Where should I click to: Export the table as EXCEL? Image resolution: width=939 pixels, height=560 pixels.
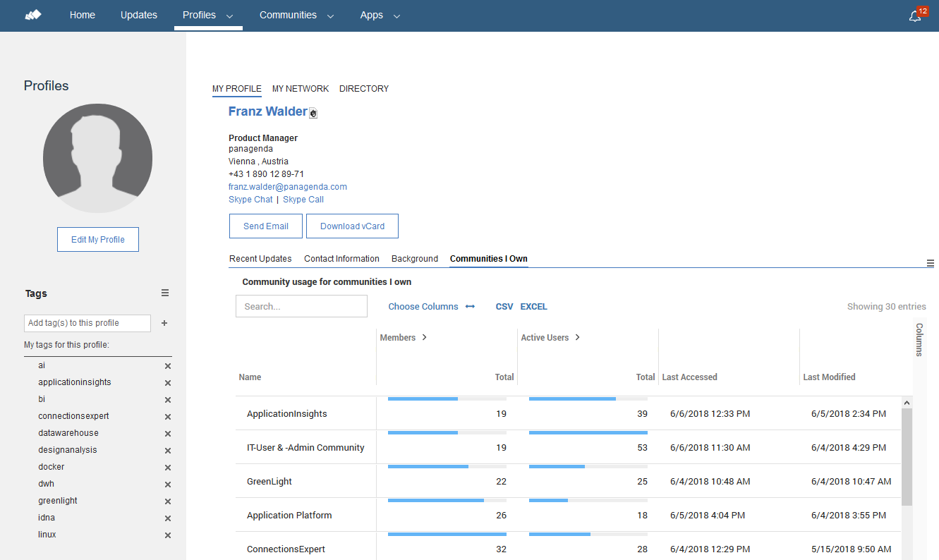[x=533, y=307]
